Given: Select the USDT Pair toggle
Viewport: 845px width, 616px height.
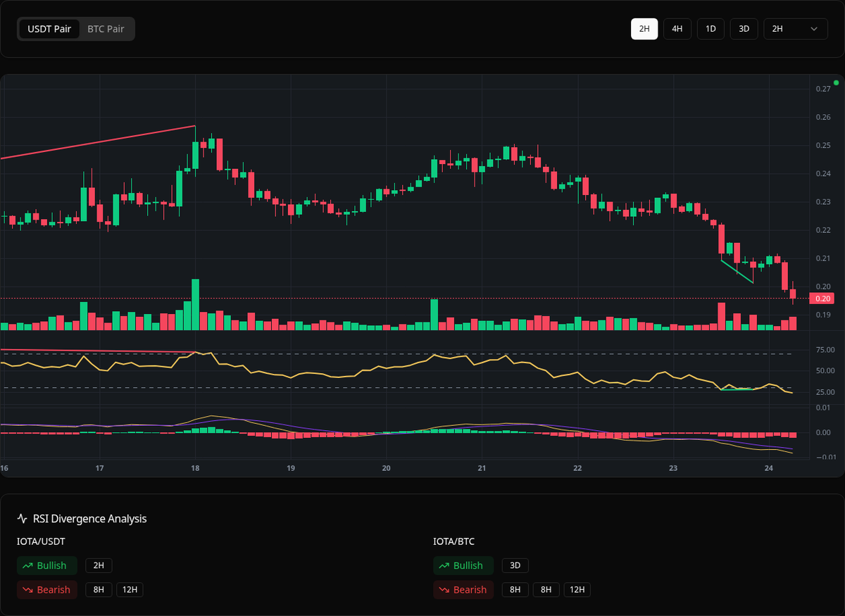Looking at the screenshot, I should coord(49,29).
